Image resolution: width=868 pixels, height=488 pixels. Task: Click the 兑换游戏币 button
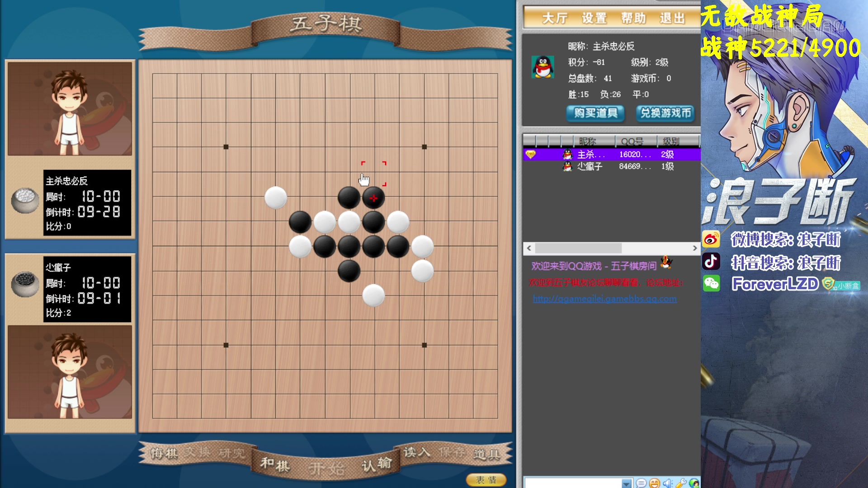tap(665, 113)
